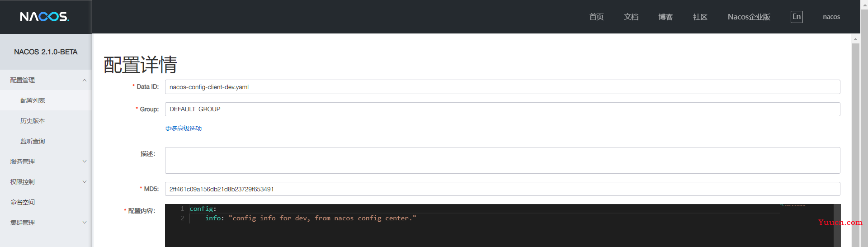This screenshot has width=868, height=247.
Task: Open 社区 in top navigation
Action: click(700, 17)
